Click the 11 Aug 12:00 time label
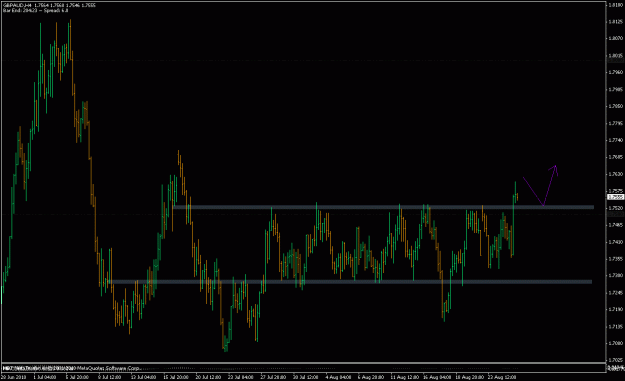 pyautogui.click(x=405, y=377)
